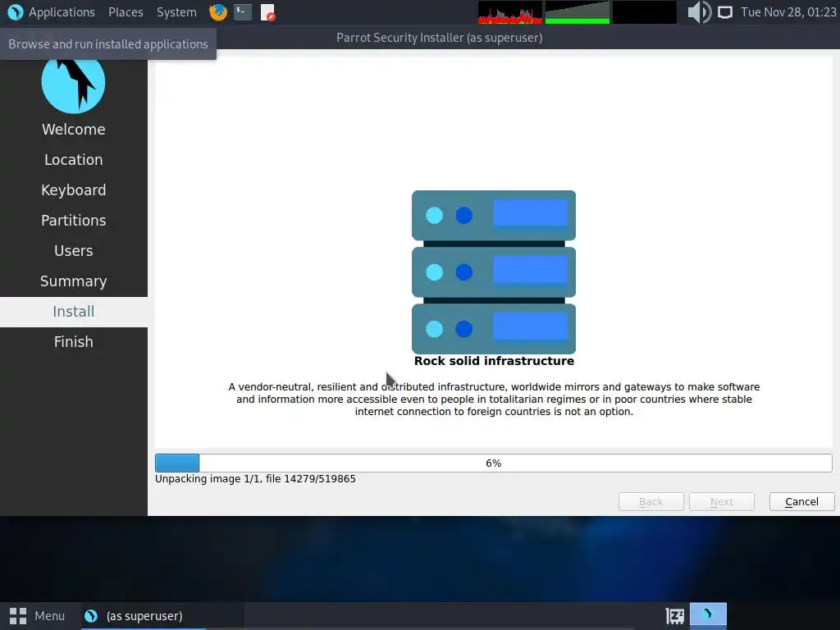Click the display/screen tray icon
The image size is (840, 630).
coord(725,12)
